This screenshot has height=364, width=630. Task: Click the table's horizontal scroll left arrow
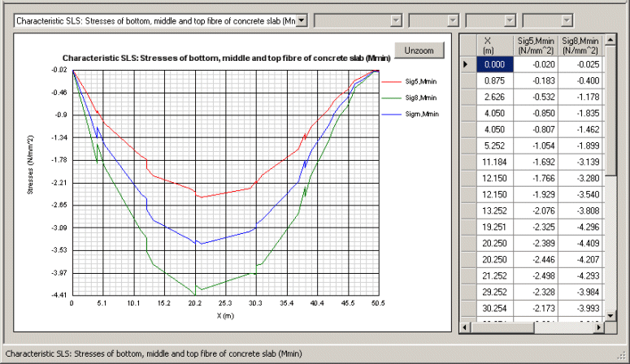466,327
